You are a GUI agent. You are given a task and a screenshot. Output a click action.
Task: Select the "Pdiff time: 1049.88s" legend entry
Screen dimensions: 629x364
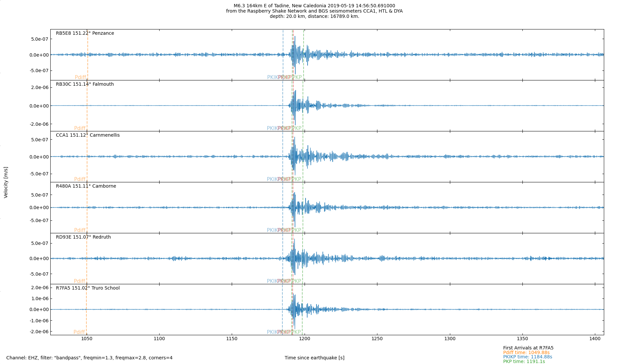click(526, 352)
